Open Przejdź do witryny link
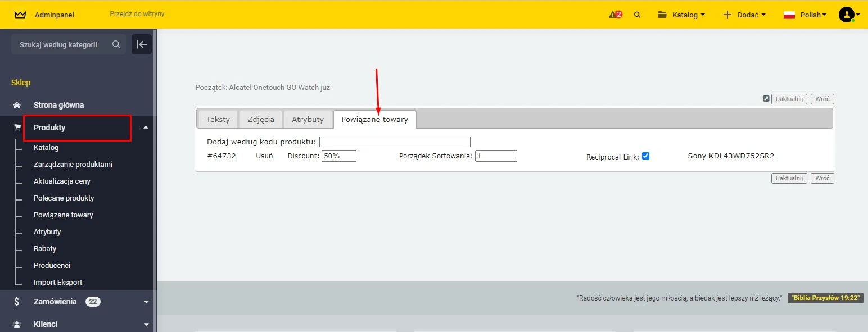868x332 pixels. (137, 14)
